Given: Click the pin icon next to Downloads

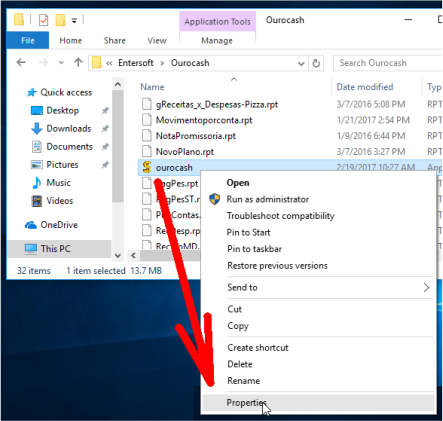Looking at the screenshot, I should 105,128.
